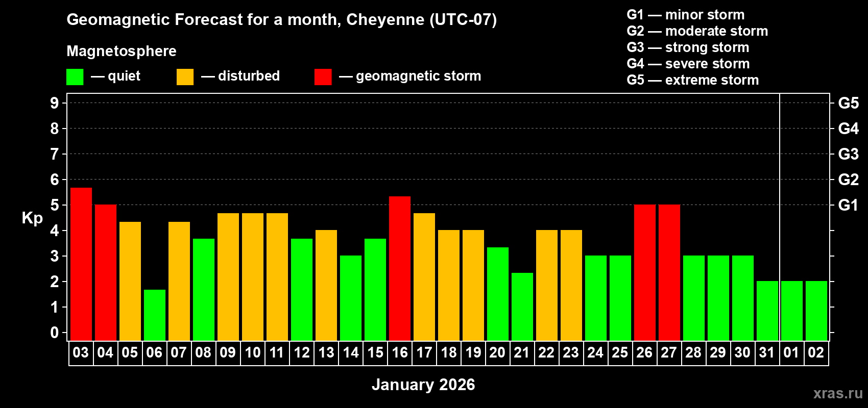868x408 pixels.
Task: Click the date label 02 on the axis
Action: (816, 352)
